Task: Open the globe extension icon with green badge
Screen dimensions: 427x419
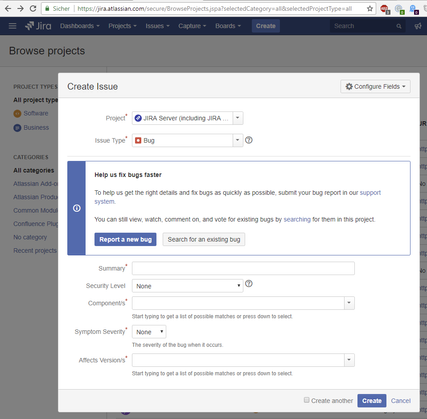Action: pos(399,9)
